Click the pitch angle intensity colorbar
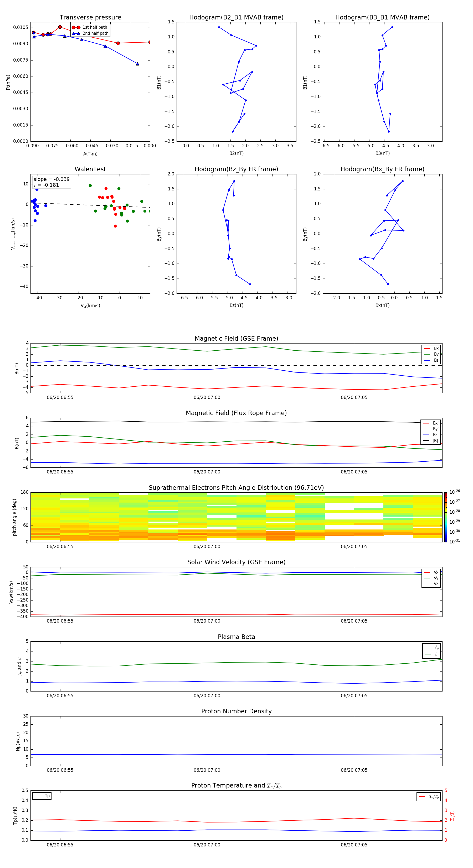This screenshot has width=473, height=868. point(445,517)
